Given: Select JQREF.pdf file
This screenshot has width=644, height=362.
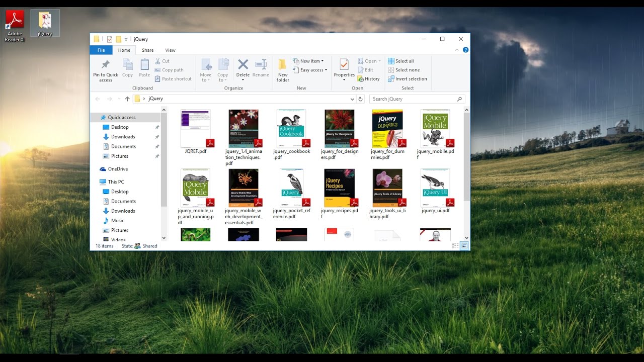Looking at the screenshot, I should click(196, 132).
